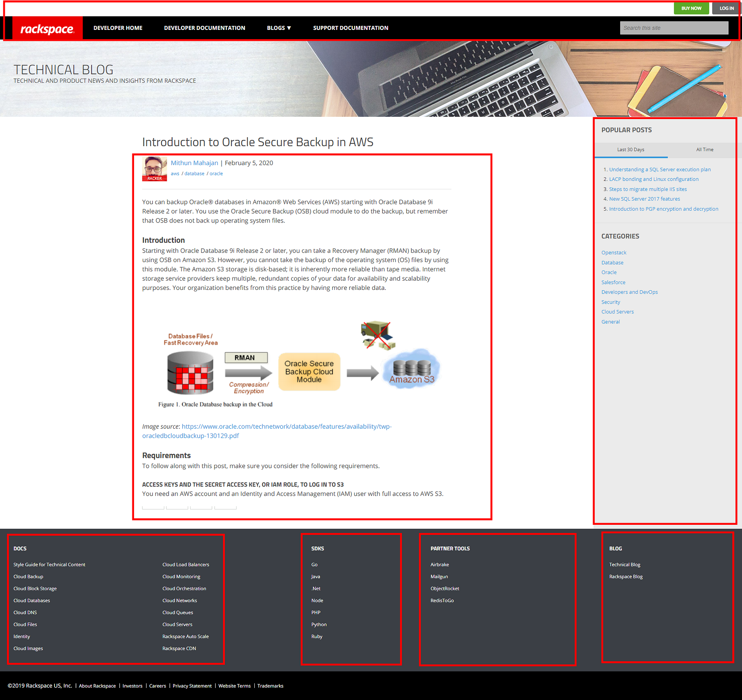Viewport: 742px width, 700px height.
Task: Select the Security category
Action: pyautogui.click(x=610, y=302)
